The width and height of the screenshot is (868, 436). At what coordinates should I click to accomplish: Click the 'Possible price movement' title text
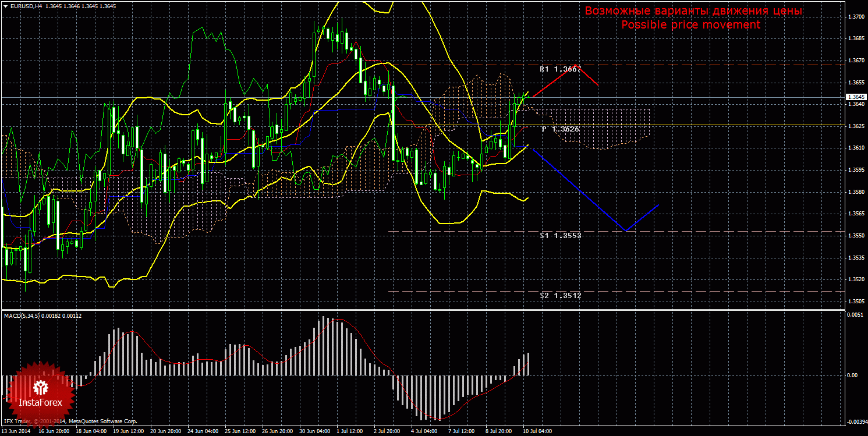click(690, 25)
